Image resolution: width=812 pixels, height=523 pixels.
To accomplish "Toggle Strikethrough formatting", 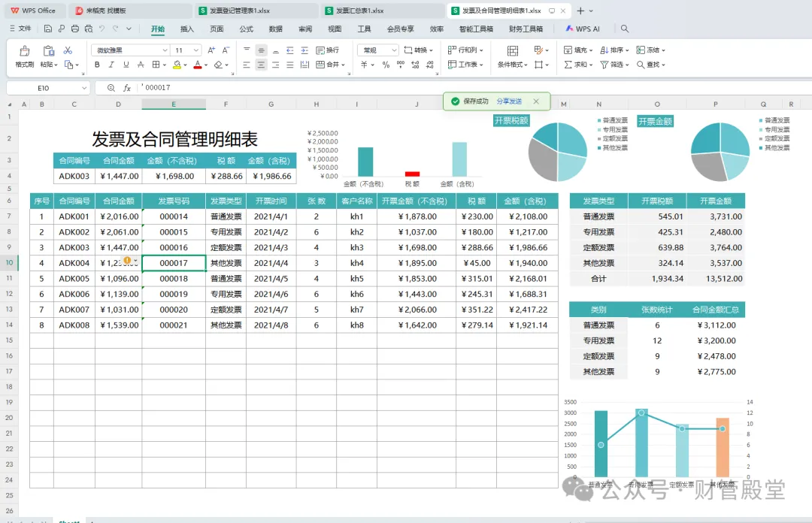I will (x=141, y=65).
